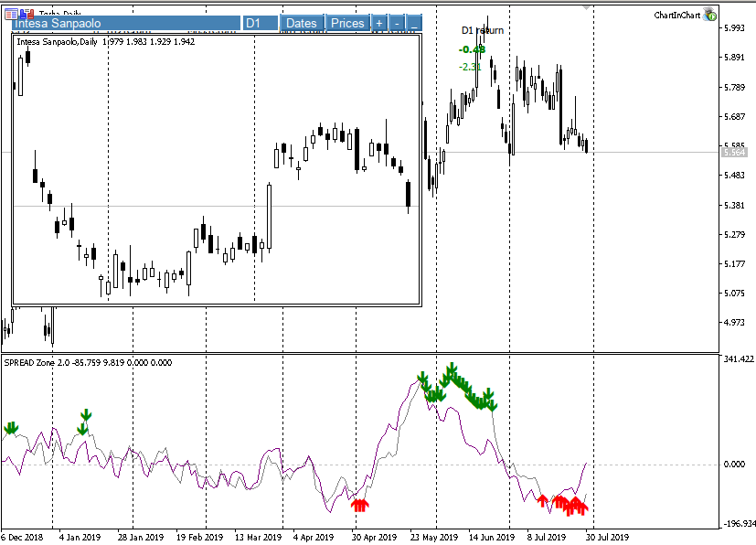Open the D1 timeframe selector

pyautogui.click(x=259, y=23)
